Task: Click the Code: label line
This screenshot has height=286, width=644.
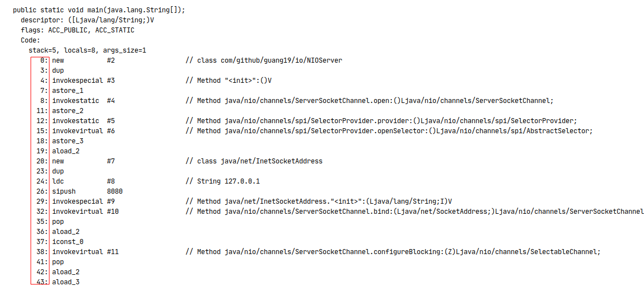Action: [30, 40]
